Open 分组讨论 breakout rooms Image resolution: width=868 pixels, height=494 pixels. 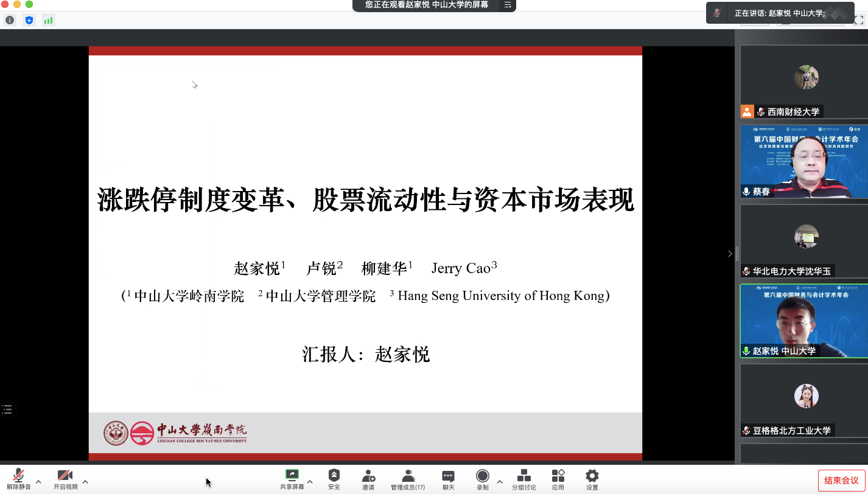point(523,479)
